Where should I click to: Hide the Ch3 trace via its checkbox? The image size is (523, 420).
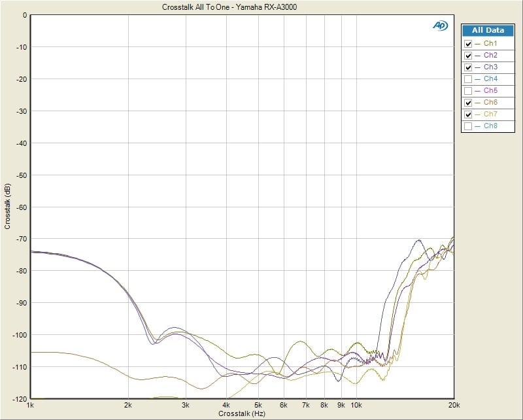pos(468,67)
